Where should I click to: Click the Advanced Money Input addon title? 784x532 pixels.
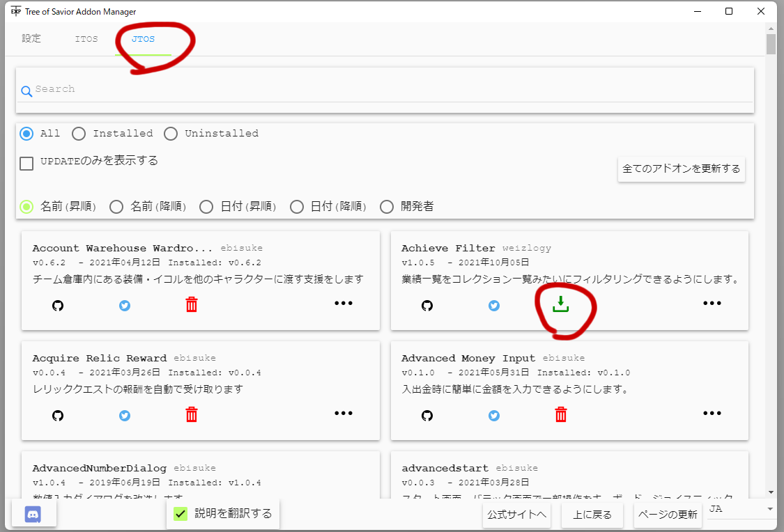click(468, 358)
